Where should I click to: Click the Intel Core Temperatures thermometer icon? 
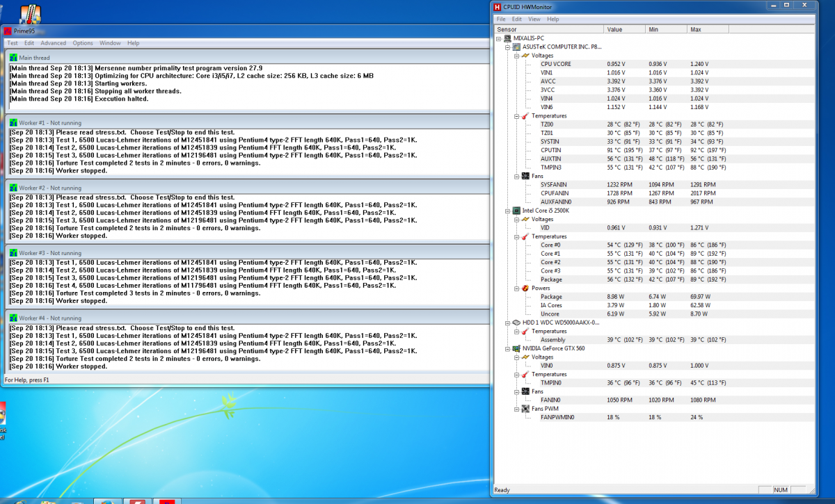pos(525,236)
